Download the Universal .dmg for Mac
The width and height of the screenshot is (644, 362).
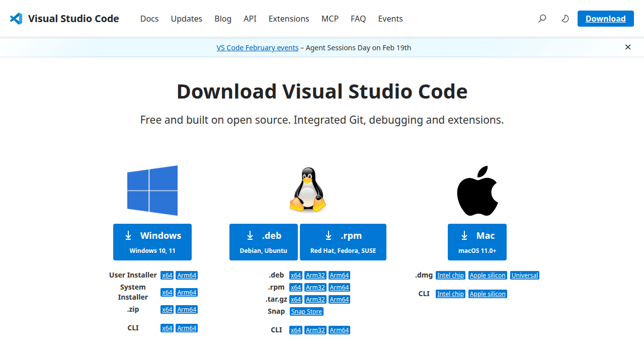524,275
